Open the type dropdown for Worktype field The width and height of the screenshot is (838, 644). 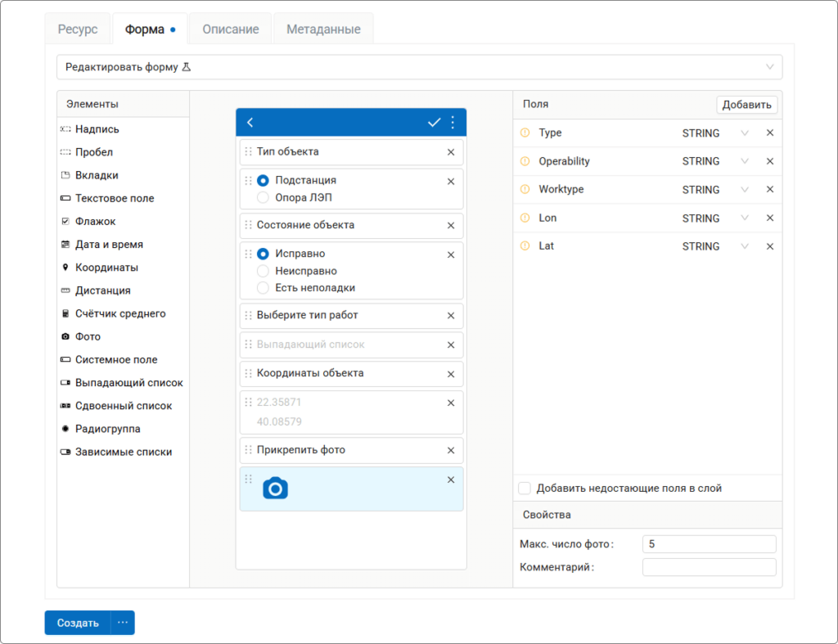pos(745,189)
